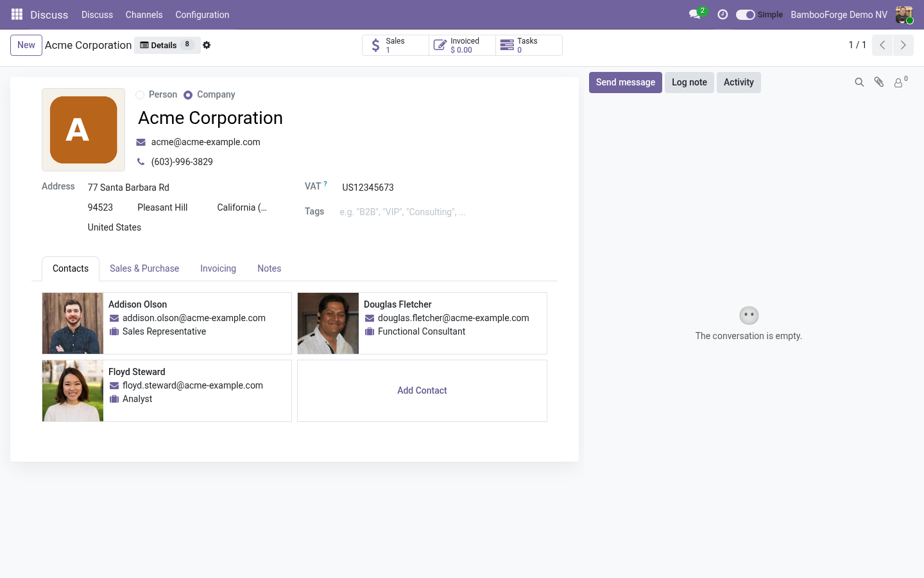Screen dimensions: 924x578
Task: Go to previous record arrow
Action: tap(882, 45)
